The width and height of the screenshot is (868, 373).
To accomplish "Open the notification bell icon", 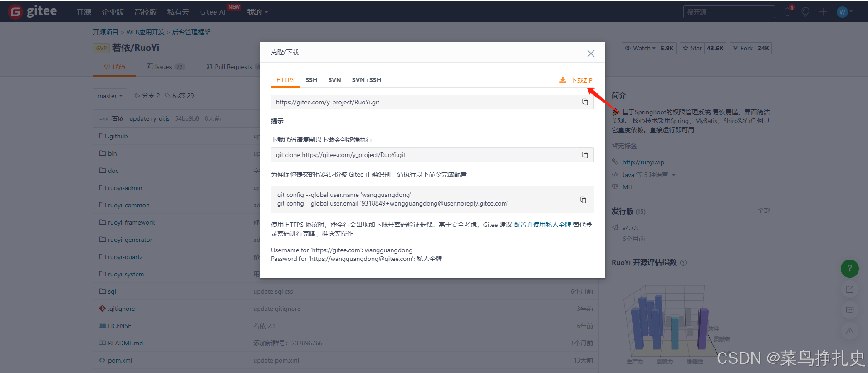I will pyautogui.click(x=788, y=12).
